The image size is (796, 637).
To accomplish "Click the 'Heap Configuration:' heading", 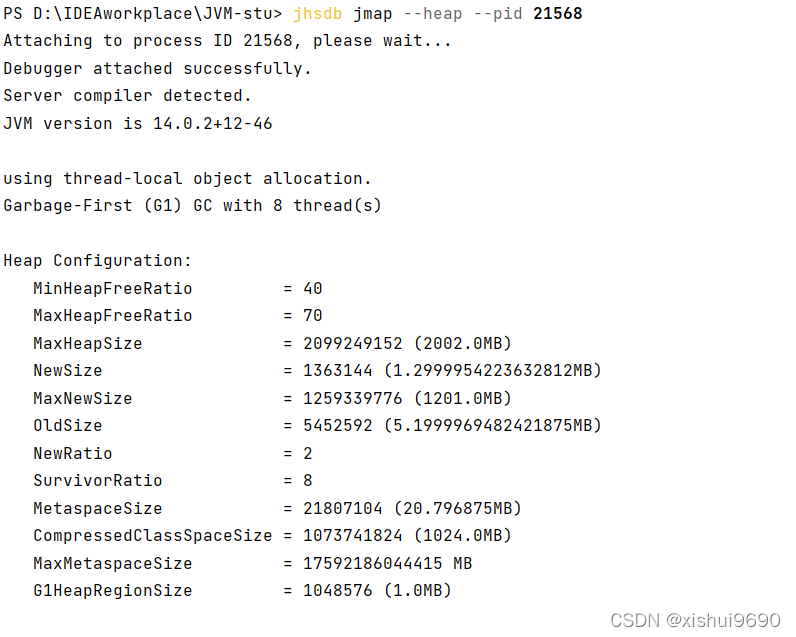I will tap(97, 261).
